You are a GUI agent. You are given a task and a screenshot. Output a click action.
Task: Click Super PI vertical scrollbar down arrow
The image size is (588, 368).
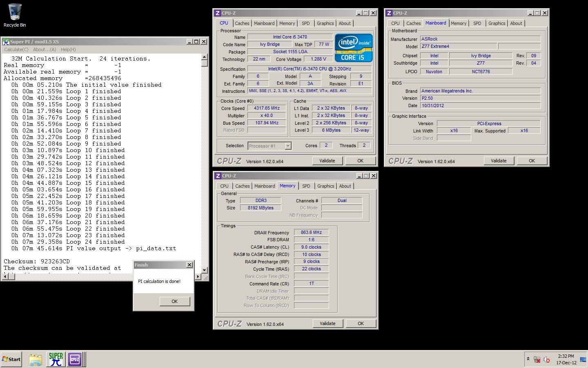[x=205, y=270]
